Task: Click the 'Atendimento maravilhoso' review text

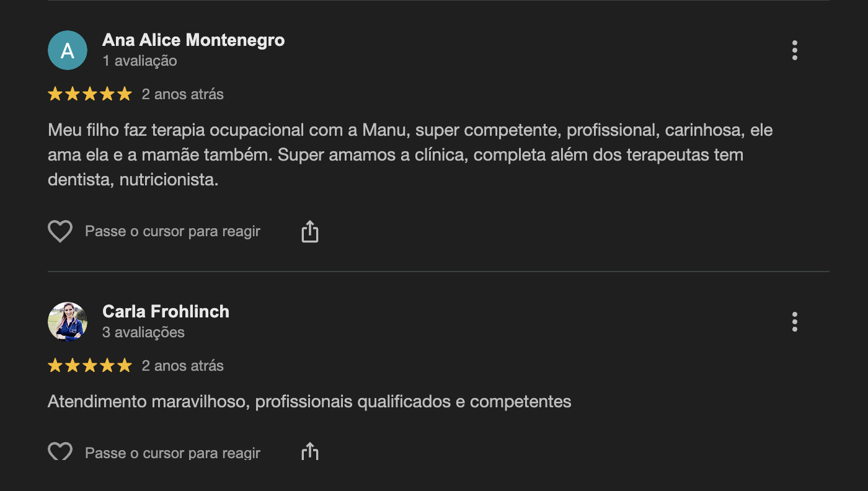Action: tap(309, 402)
